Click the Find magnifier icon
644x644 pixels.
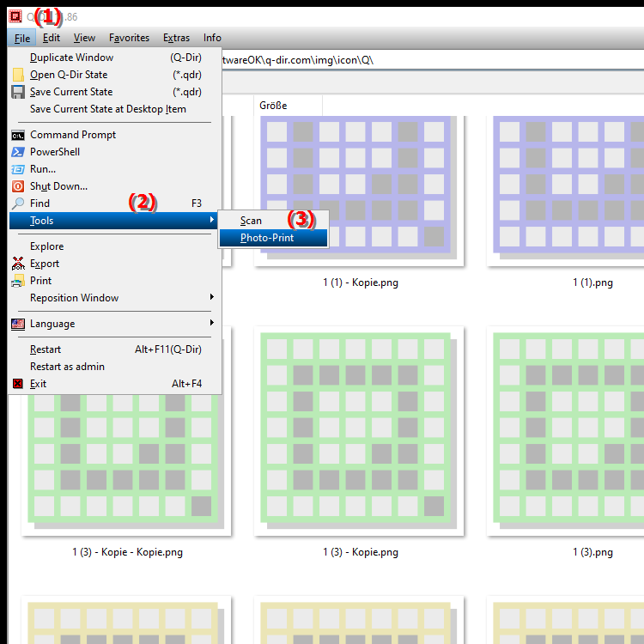18,204
